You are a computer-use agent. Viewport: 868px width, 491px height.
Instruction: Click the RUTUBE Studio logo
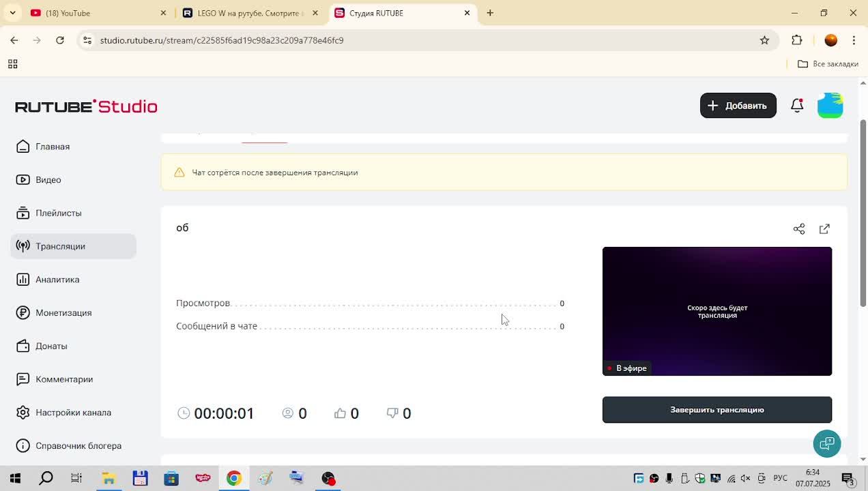pos(87,106)
